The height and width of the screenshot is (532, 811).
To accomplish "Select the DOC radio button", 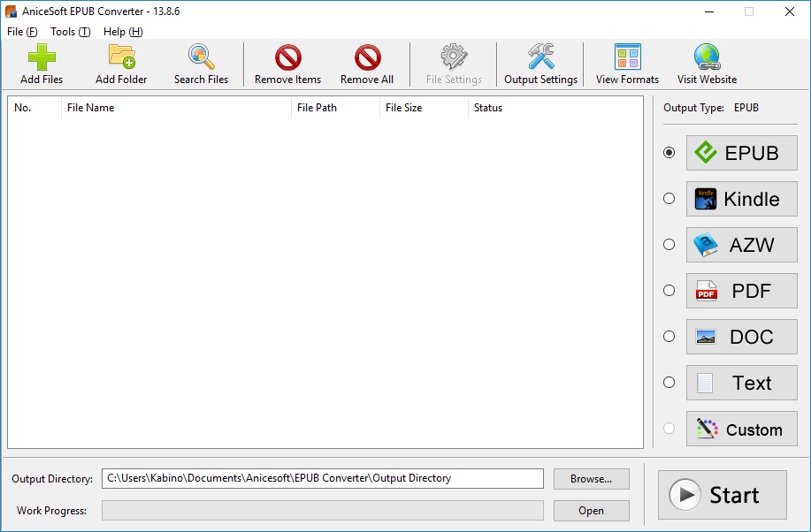I will 669,336.
